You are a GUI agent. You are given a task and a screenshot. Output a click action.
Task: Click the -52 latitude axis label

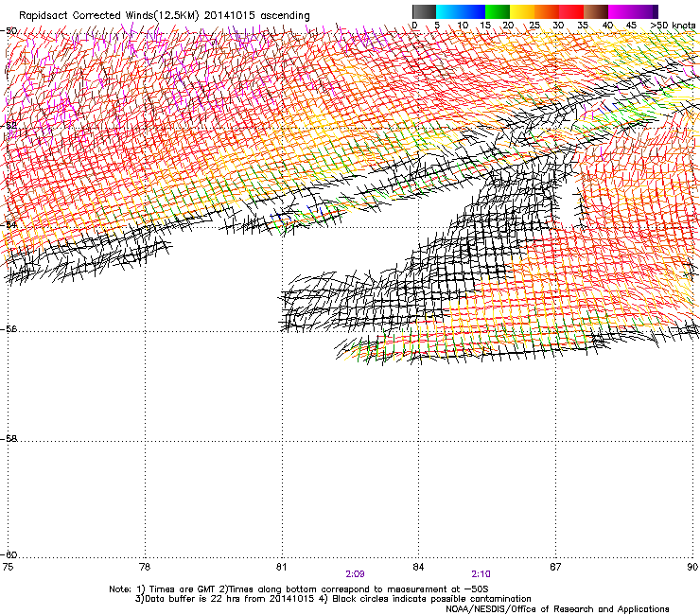pyautogui.click(x=9, y=126)
